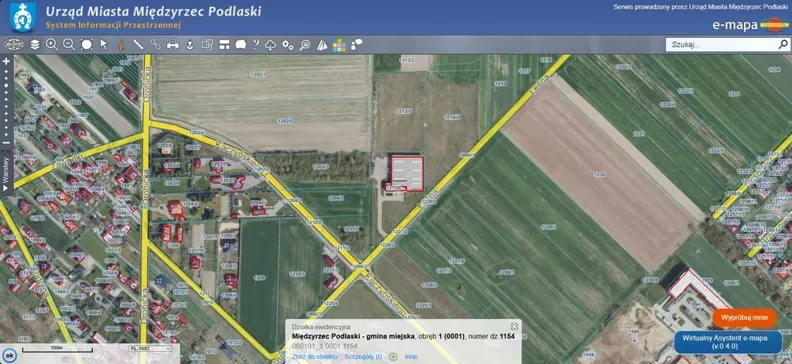Screen dimensions: 792x364
Task: Click the search field magnifier button
Action: (782, 44)
